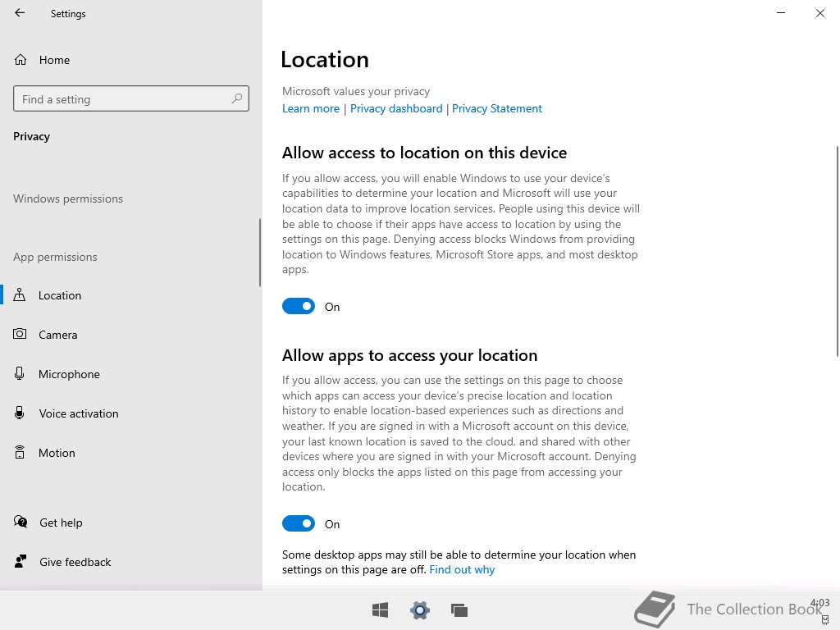Click Give feedback link text
Viewport: 840px width, 630px height.
(x=75, y=562)
